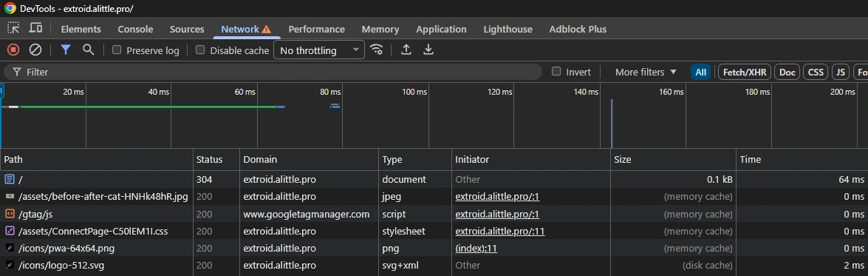Filter requests by CSS type
868x276 pixels.
pyautogui.click(x=816, y=72)
